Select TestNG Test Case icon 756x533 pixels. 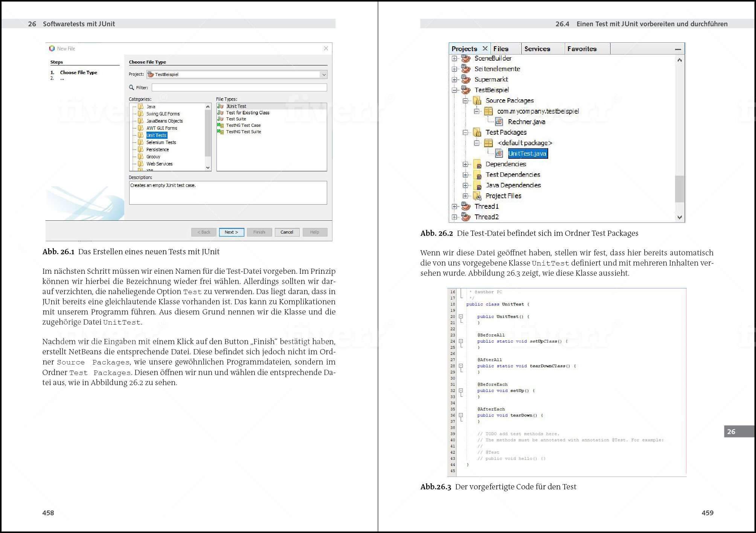coord(220,125)
